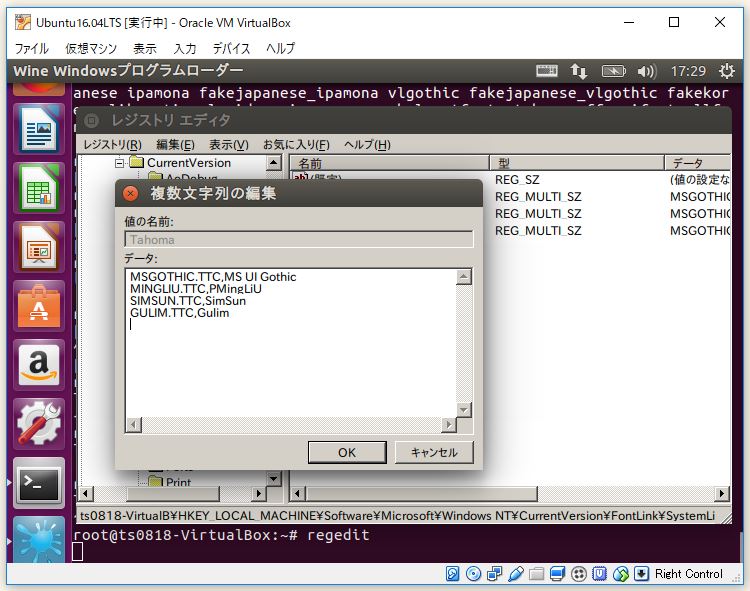This screenshot has height=591, width=750.
Task: Open the battery indicator in the panel
Action: pos(613,71)
